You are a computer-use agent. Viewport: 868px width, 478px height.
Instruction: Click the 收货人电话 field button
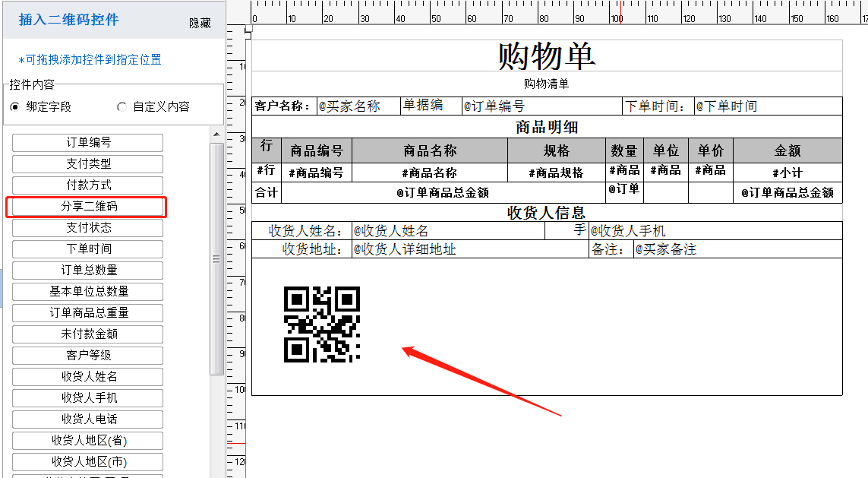pyautogui.click(x=87, y=419)
